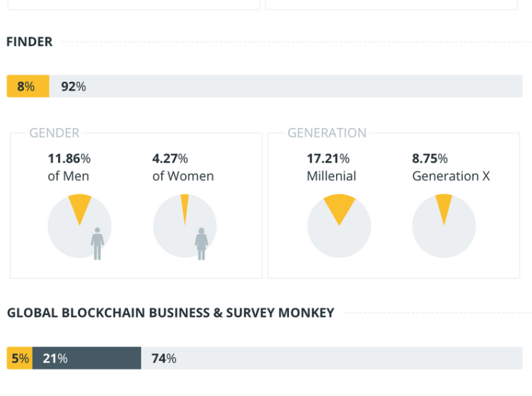Click the GENERATION panel label
This screenshot has height=396, width=532.
(327, 133)
